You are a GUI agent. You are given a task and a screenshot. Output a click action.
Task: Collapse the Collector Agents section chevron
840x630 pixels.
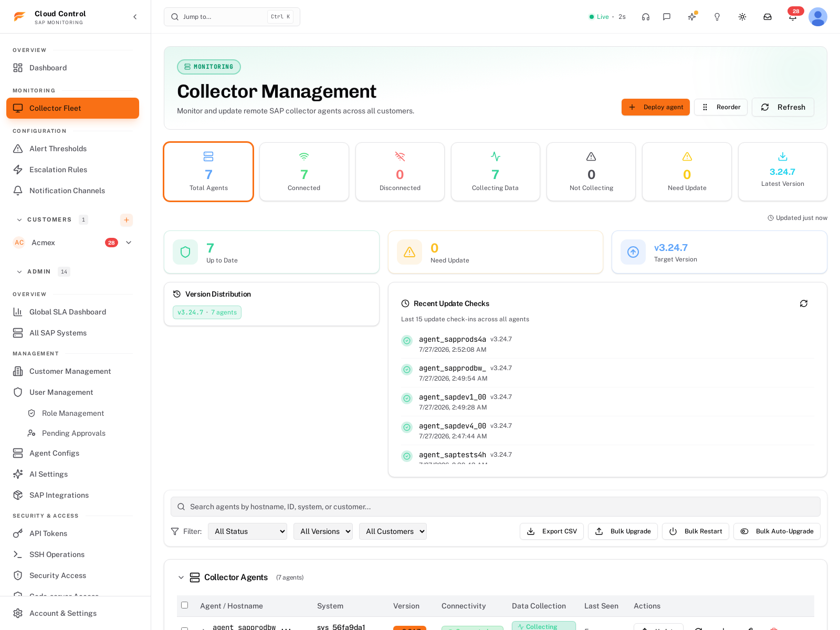click(181, 577)
